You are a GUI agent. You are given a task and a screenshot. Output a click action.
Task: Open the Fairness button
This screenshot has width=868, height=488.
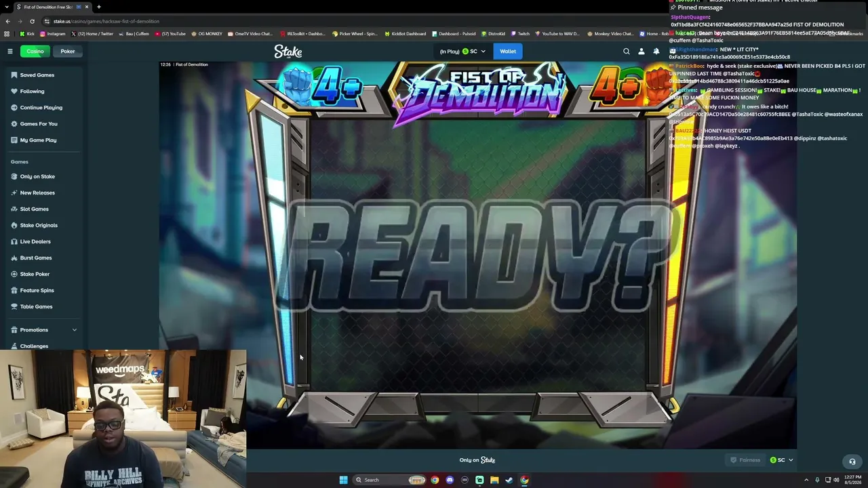pos(745,460)
